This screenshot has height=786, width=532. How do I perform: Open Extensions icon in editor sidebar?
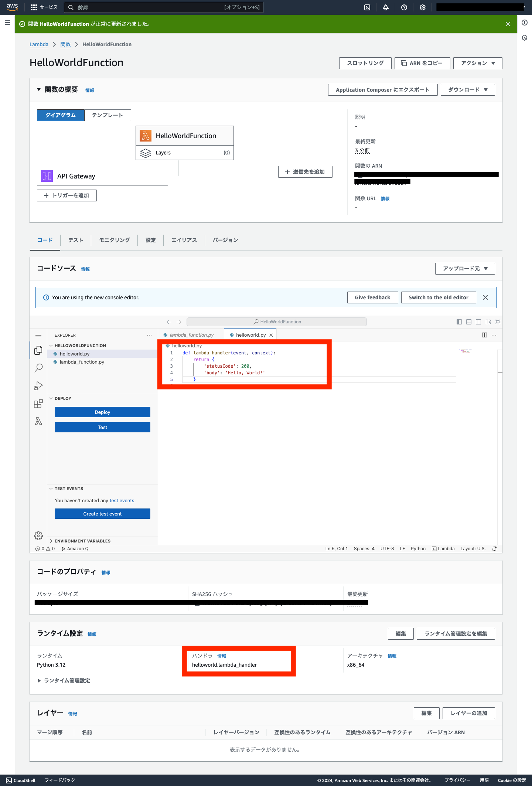coord(38,404)
